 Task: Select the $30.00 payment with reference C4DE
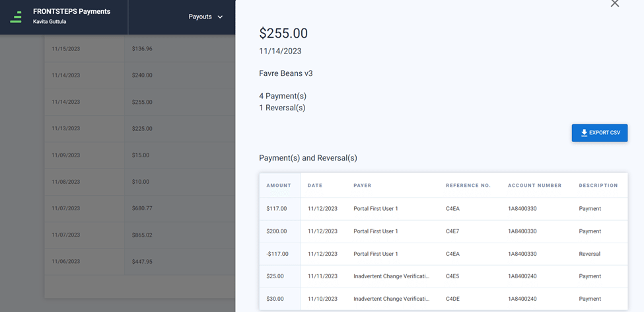point(444,299)
